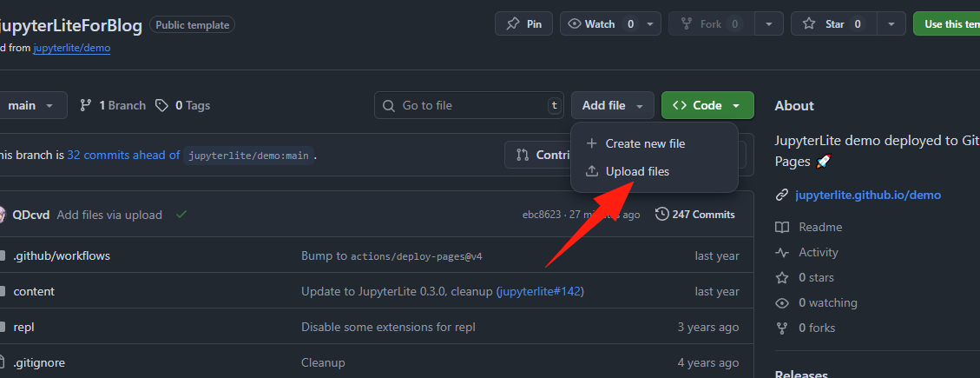Click the Fork button
980x378 pixels.
coord(711,23)
